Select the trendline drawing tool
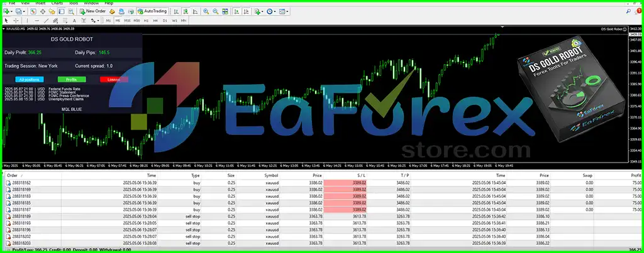Image resolution: width=644 pixels, height=253 pixels. pos(47,21)
